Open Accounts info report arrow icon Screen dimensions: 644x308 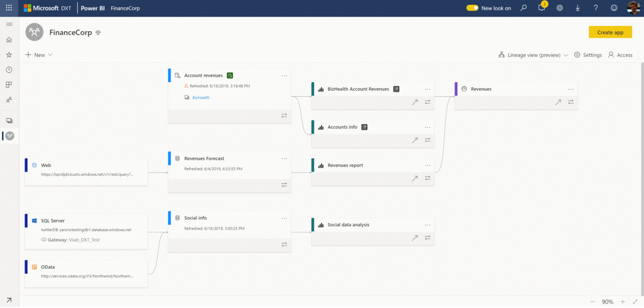coord(414,140)
